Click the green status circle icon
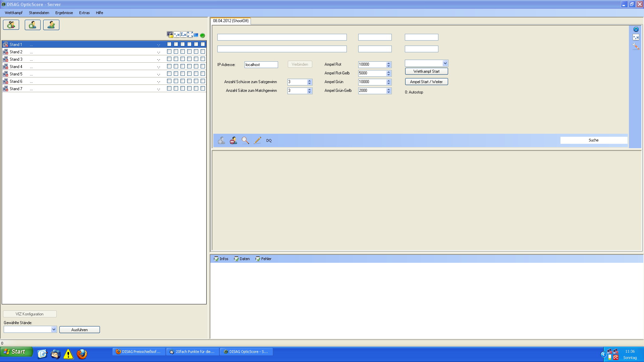Screen dimensions: 644x362 [x=203, y=35]
